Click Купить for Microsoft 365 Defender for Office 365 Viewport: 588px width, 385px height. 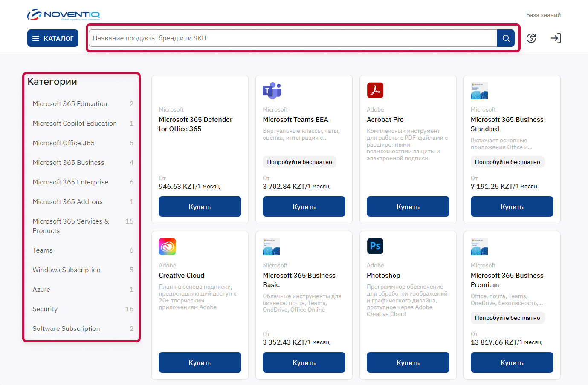[200, 207]
